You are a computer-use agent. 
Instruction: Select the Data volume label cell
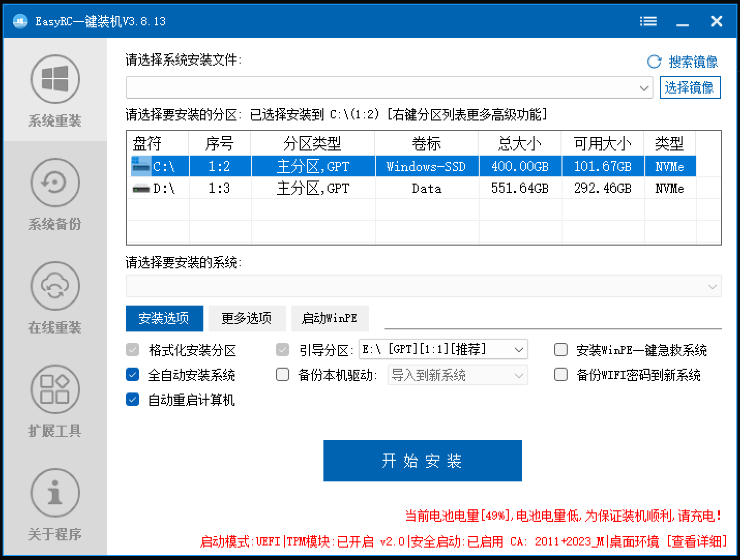click(427, 188)
